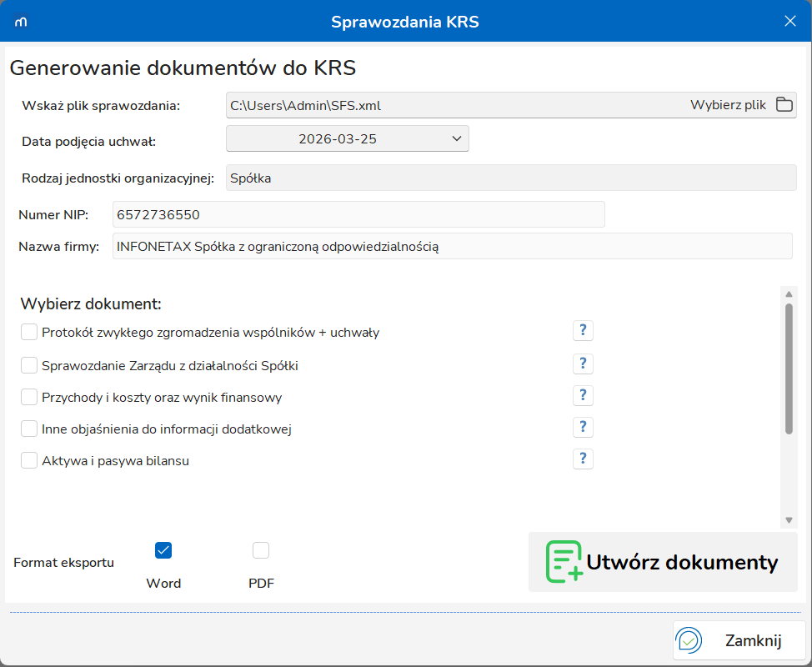
Task: Click the Numer NIP input field
Action: click(x=358, y=215)
